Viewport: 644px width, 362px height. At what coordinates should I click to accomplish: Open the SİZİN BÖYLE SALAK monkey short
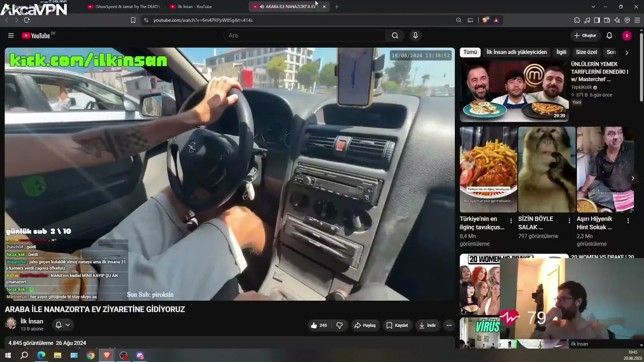coord(547,169)
